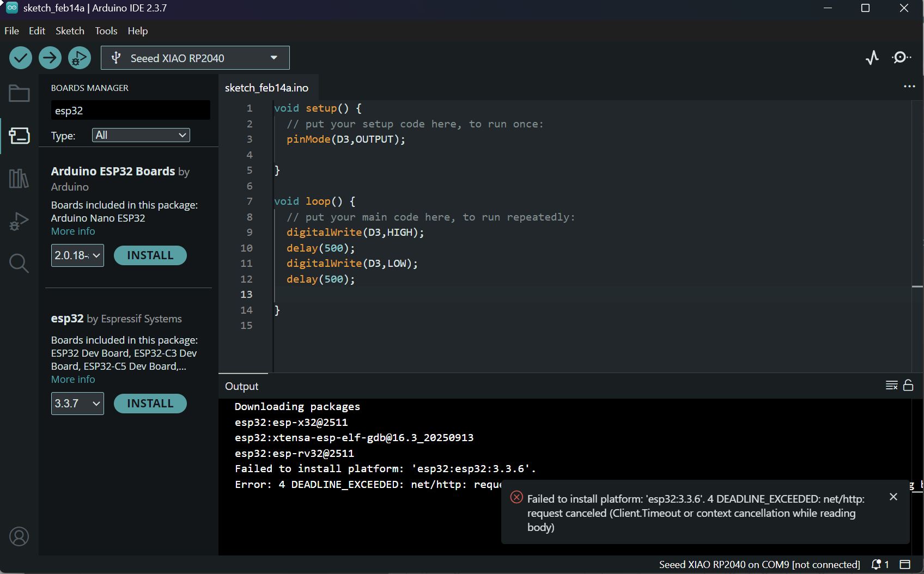This screenshot has width=924, height=574.
Task: Toggle the bottom panel from status bar
Action: pyautogui.click(x=905, y=565)
